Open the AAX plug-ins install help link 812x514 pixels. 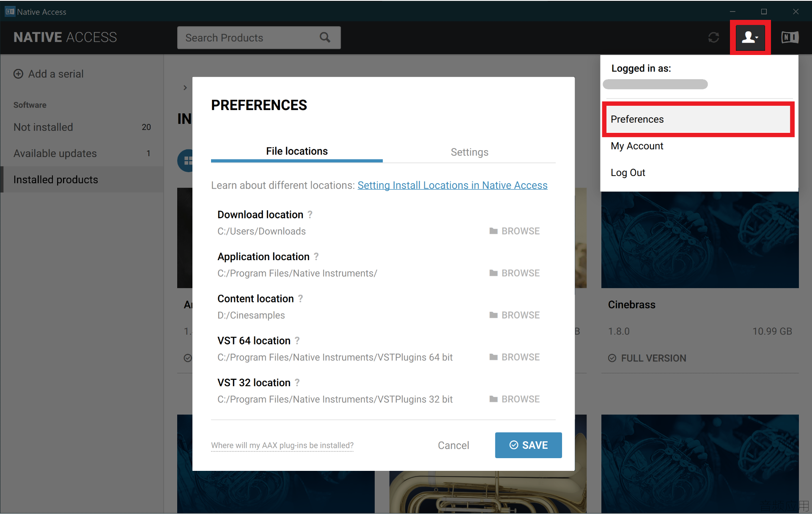tap(282, 445)
